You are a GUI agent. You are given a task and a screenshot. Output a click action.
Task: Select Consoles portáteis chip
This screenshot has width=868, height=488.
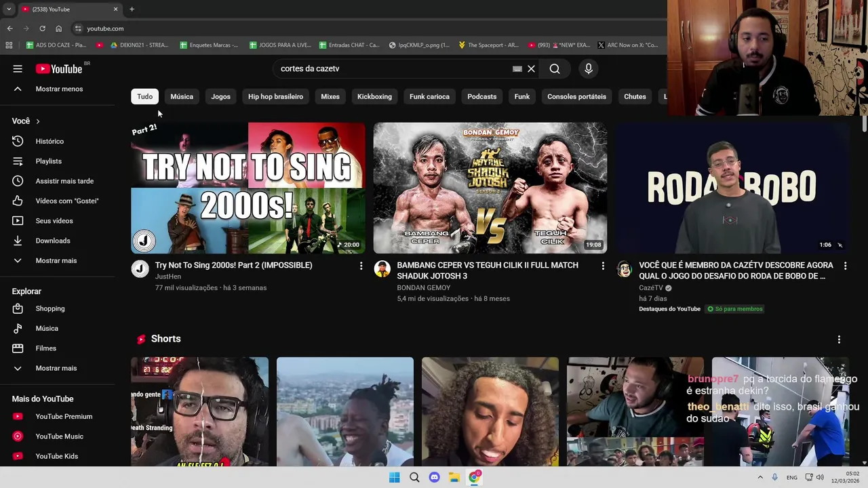click(x=576, y=96)
